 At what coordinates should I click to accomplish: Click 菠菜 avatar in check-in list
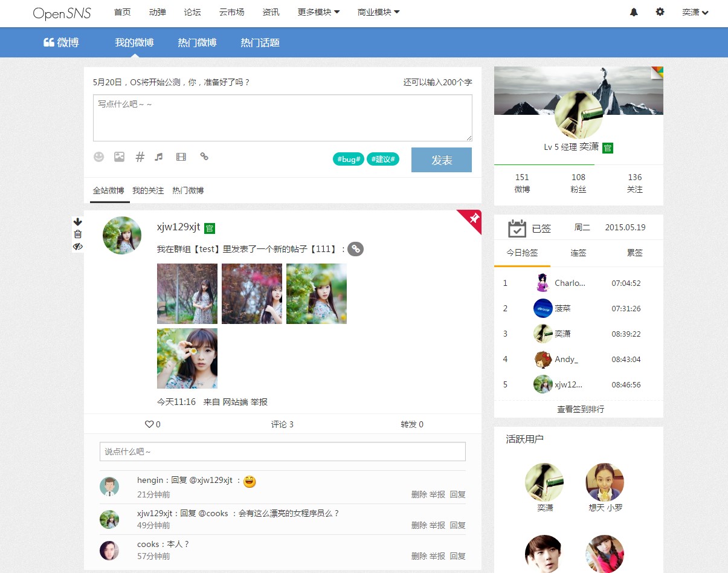tap(543, 308)
